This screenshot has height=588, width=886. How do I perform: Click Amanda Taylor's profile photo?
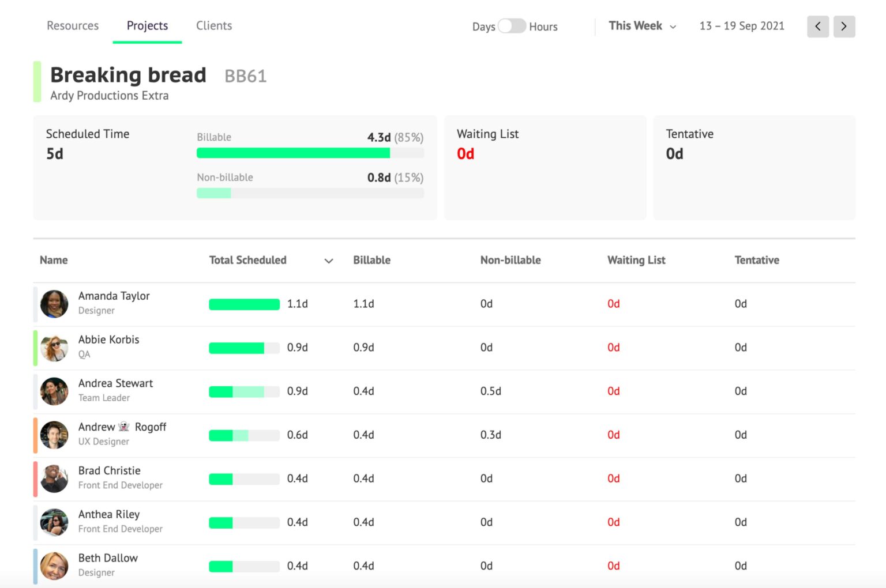pyautogui.click(x=54, y=304)
